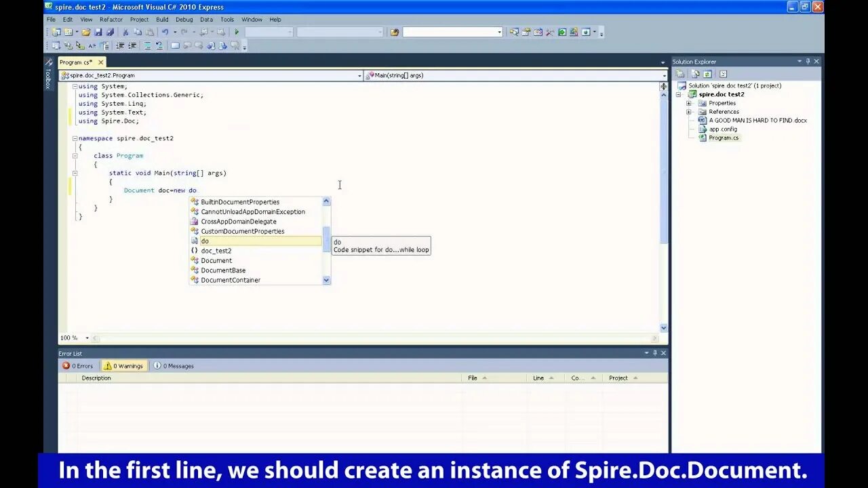868x488 pixels.
Task: Open the File menu
Action: (51, 20)
